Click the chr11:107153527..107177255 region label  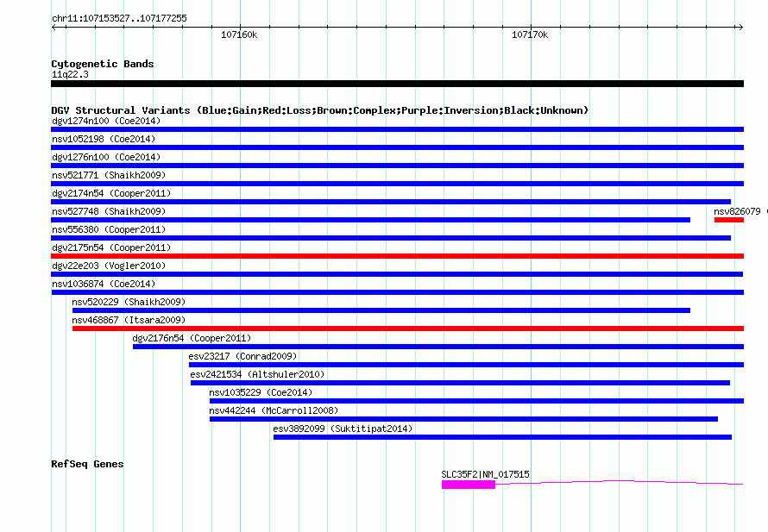(x=119, y=18)
